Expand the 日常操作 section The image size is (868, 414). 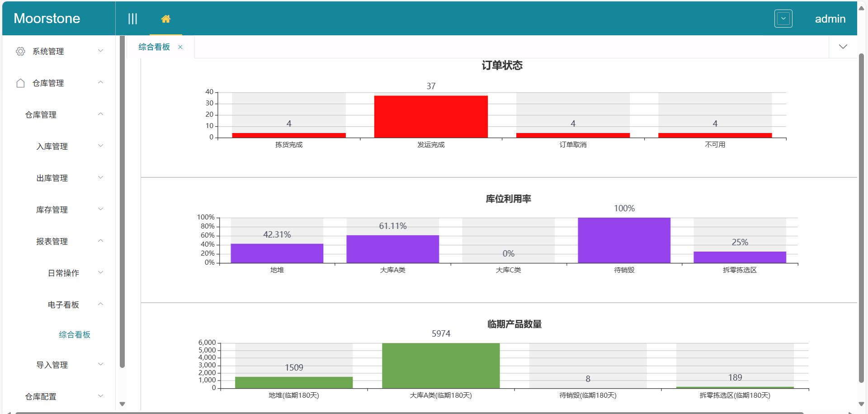100,272
